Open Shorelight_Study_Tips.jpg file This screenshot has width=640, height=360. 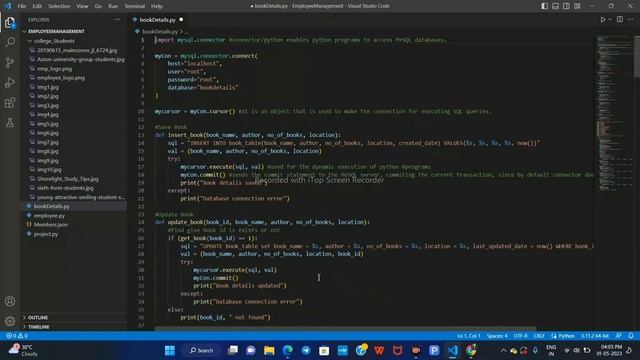coord(68,179)
